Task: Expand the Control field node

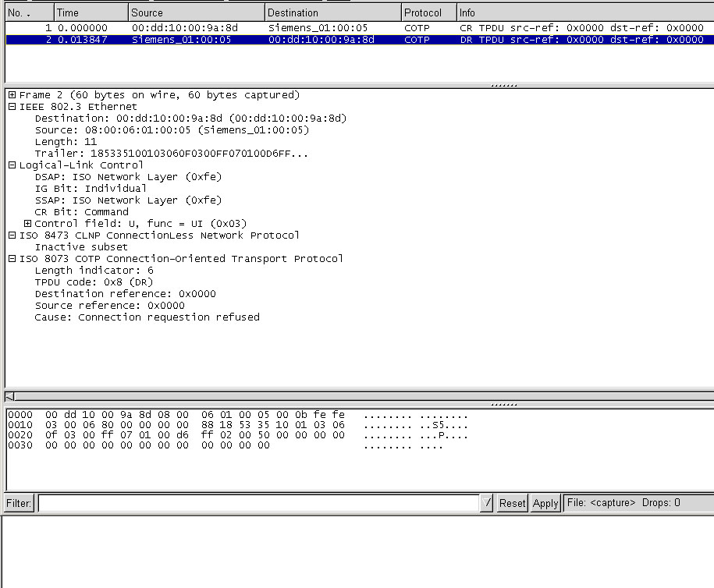Action: tap(27, 224)
